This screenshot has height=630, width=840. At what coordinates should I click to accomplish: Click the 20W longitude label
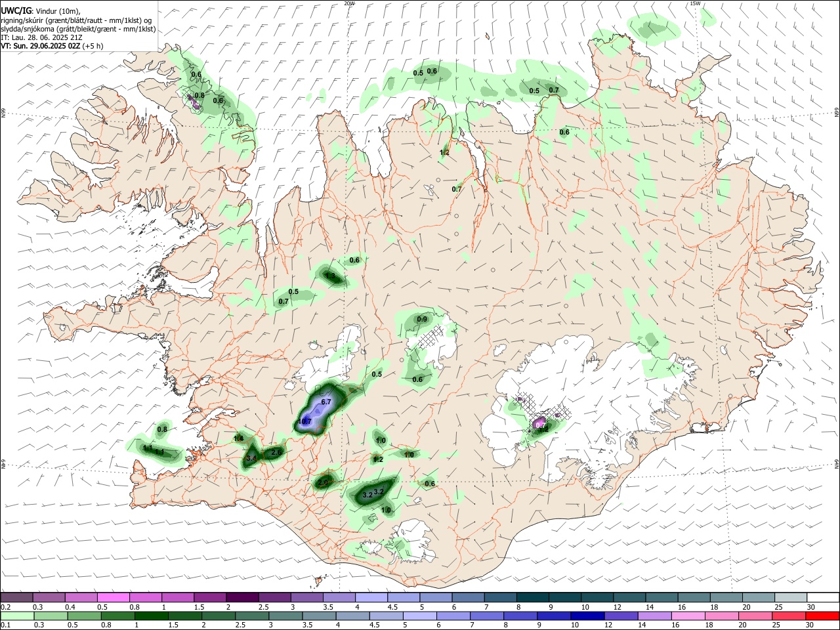tap(350, 3)
